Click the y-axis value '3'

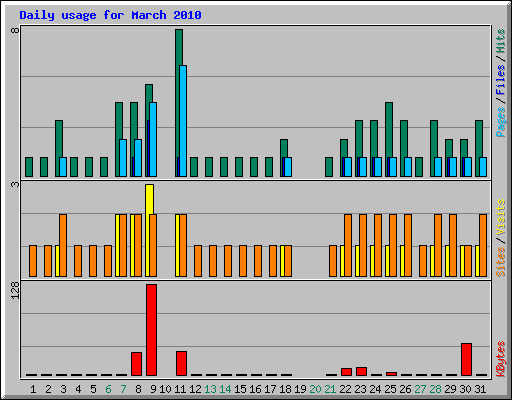pos(15,184)
